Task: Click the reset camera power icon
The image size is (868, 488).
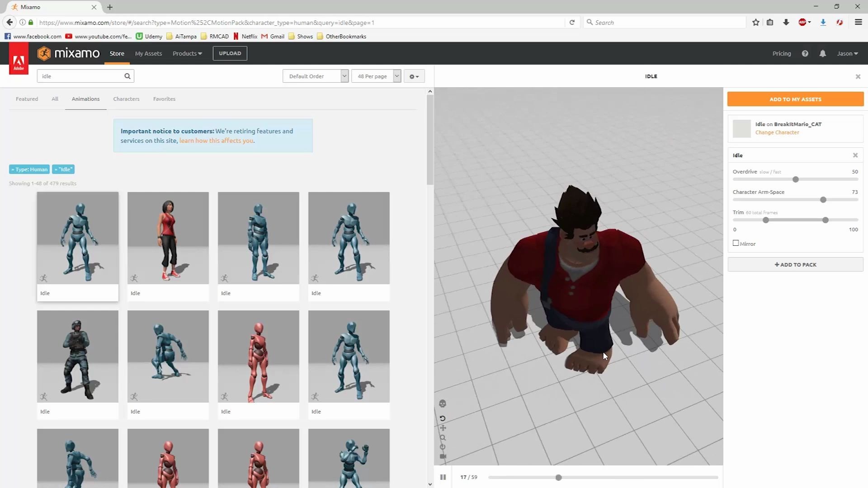Action: (x=443, y=447)
